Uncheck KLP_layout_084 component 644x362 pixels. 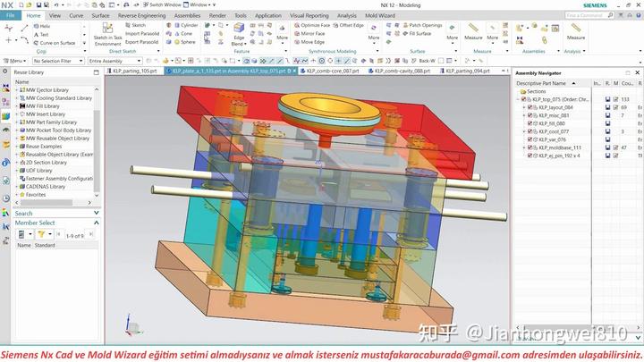tap(530, 107)
